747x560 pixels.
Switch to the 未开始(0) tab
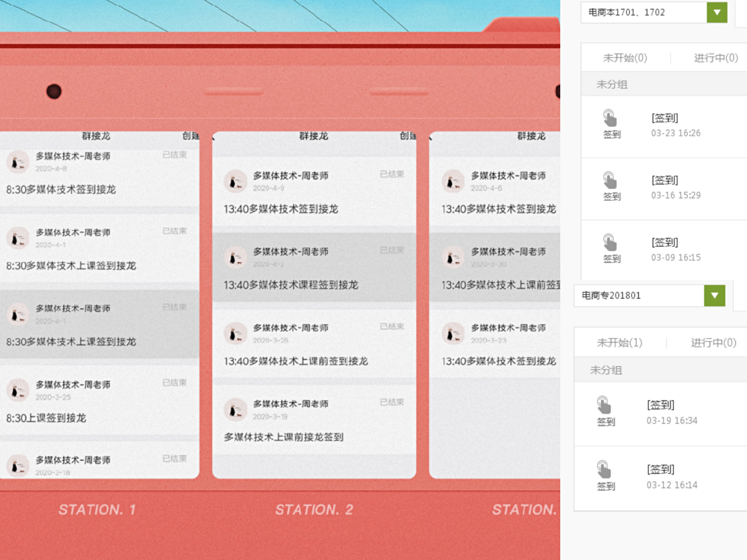tap(625, 58)
